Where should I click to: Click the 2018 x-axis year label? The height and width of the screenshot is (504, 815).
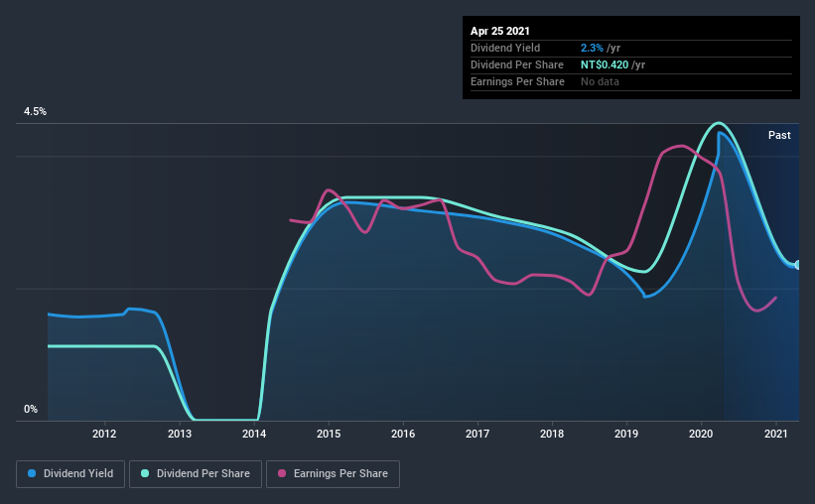(x=552, y=434)
